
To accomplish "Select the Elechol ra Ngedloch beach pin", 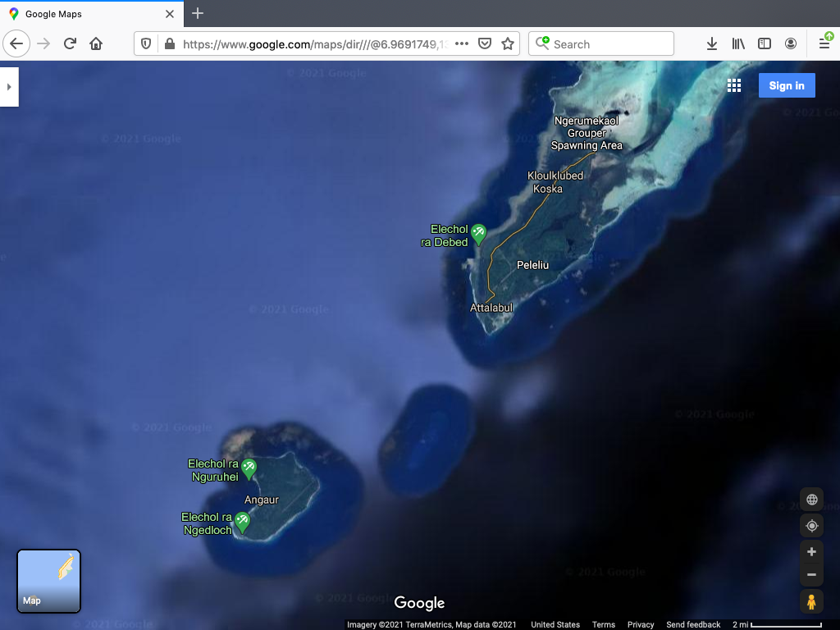I will coord(242,521).
